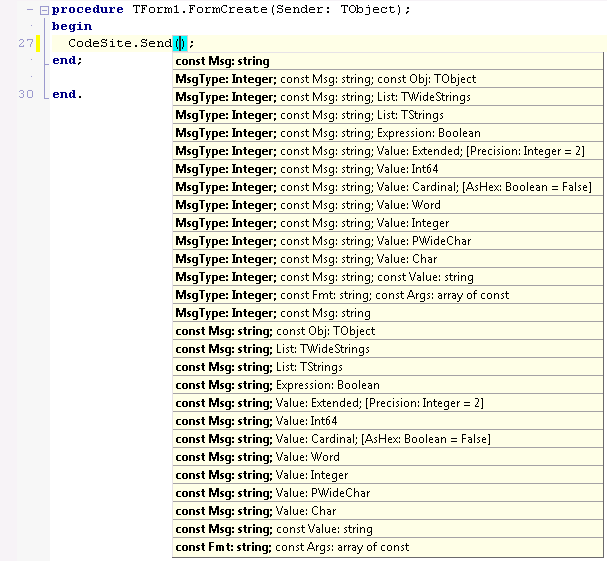Select 'const Msg: string; List: TWideStrings'

[388, 349]
